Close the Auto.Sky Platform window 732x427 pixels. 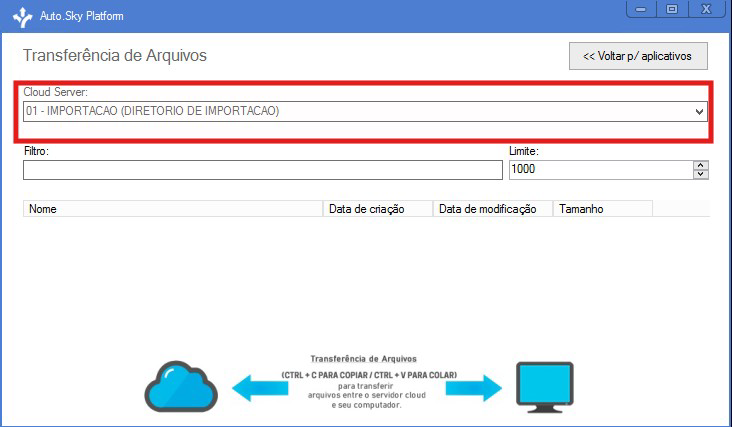(x=706, y=9)
